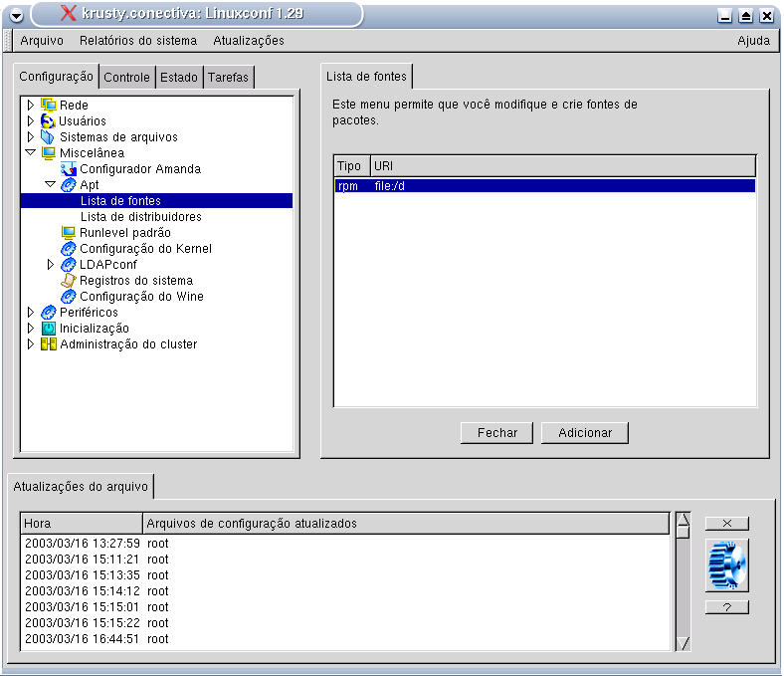The image size is (784, 676).
Task: Select the 2003/03/16 15:15:22 log row
Action: 345,623
